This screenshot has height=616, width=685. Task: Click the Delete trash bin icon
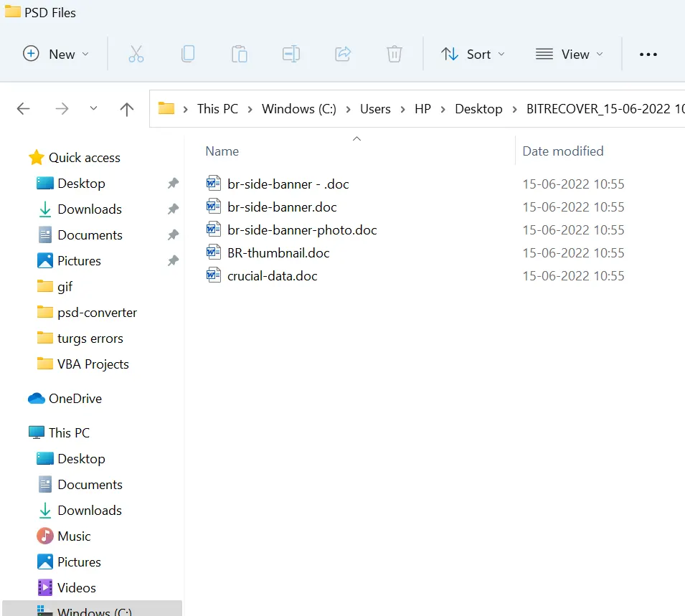click(x=394, y=54)
